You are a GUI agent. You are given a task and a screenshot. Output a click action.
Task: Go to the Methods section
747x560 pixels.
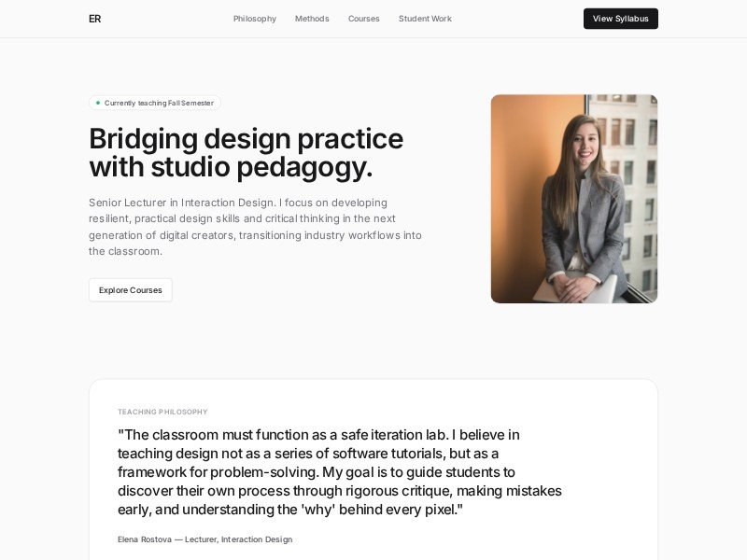point(312,19)
